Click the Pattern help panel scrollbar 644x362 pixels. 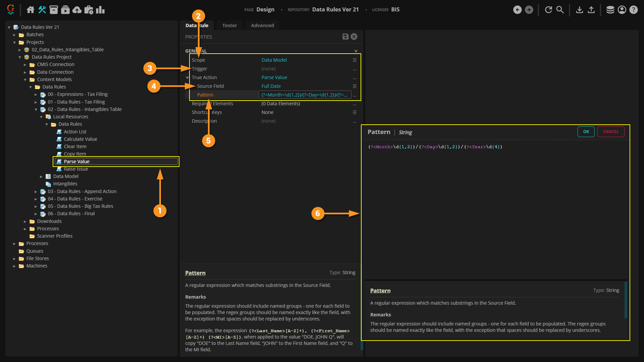(x=626, y=300)
